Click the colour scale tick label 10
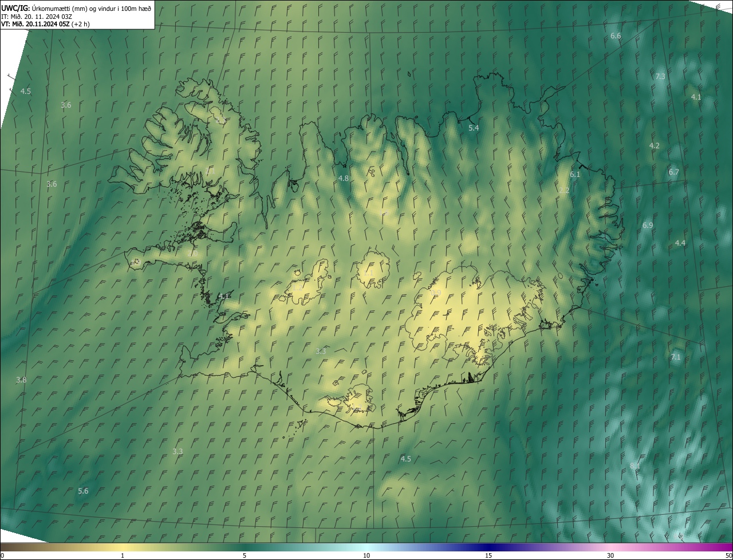This screenshot has height=560, width=733. (366, 555)
